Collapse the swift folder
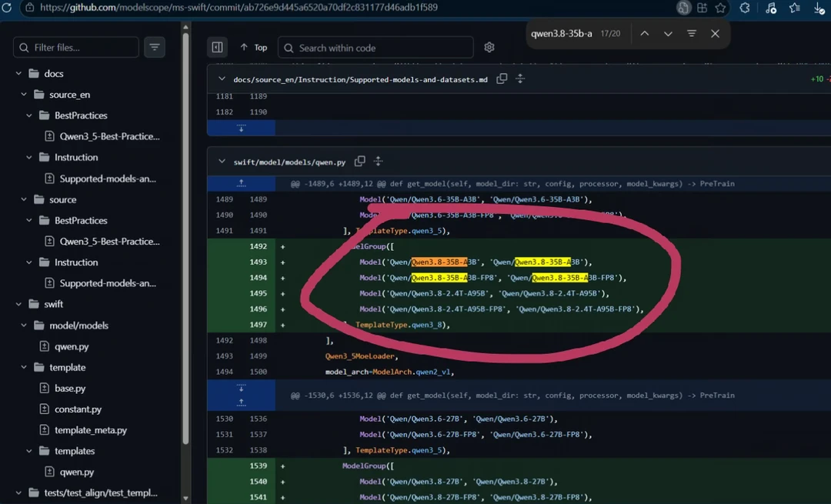The image size is (831, 504). pyautogui.click(x=18, y=304)
